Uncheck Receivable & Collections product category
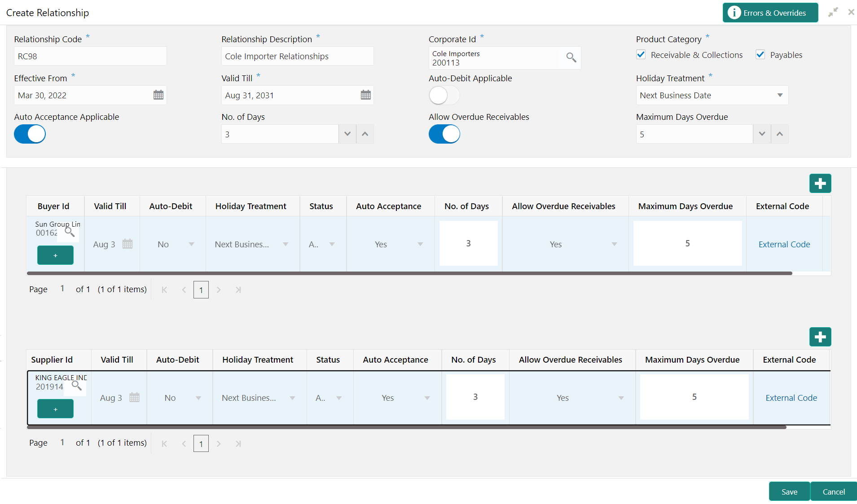 point(641,55)
